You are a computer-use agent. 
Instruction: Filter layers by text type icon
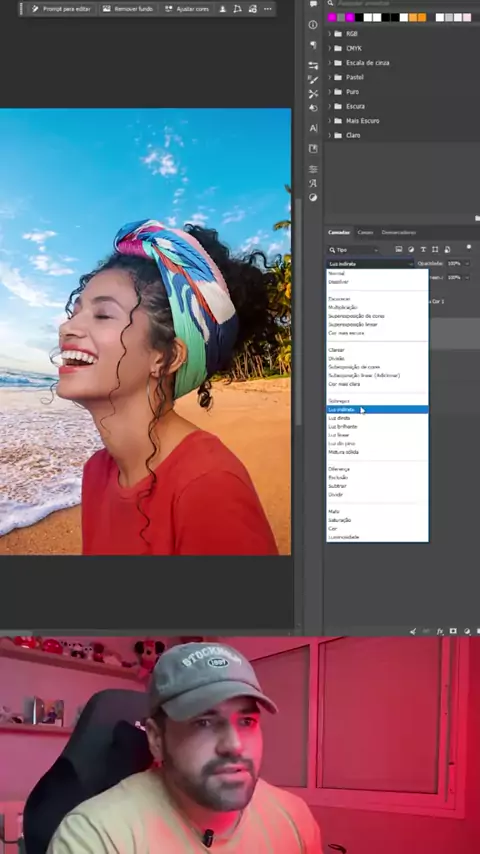423,249
